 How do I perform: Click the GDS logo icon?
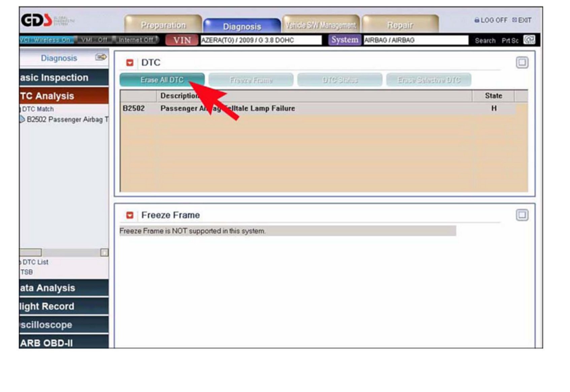[36, 20]
